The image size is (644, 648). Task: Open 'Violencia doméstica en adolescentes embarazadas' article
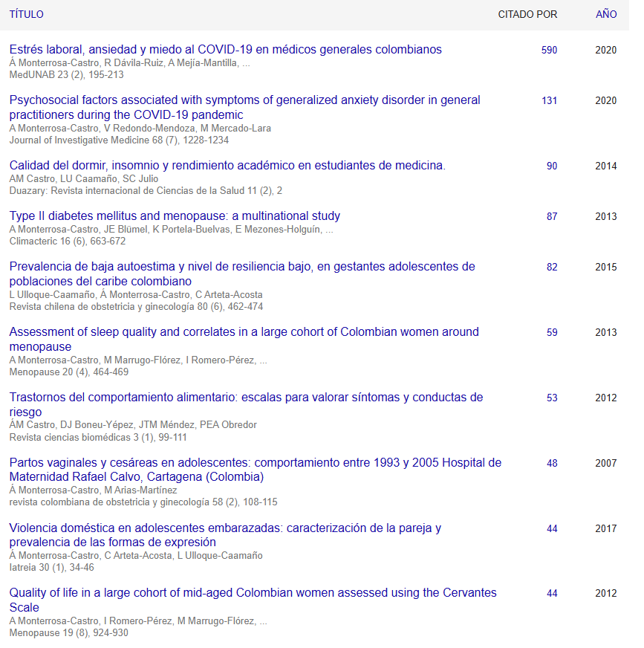click(x=225, y=528)
